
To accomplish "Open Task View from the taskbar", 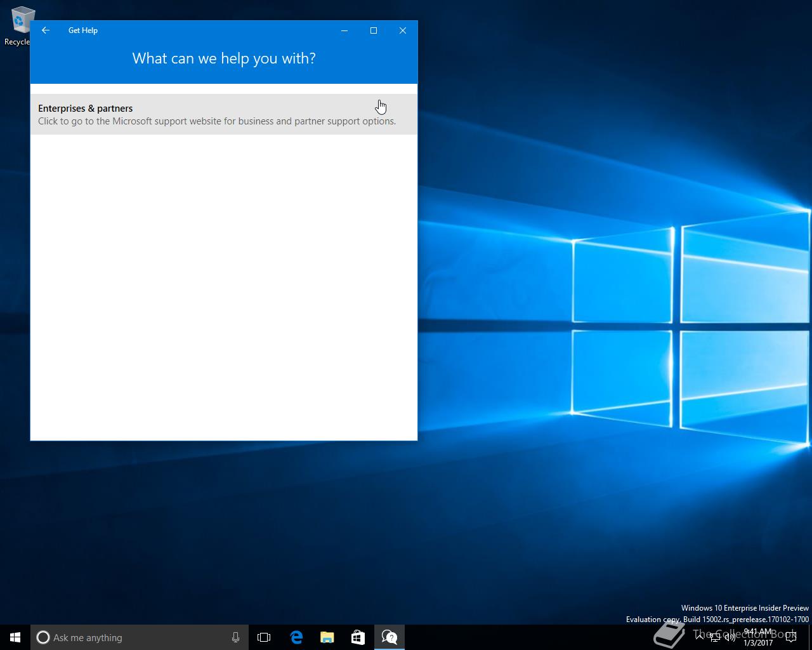I will tap(264, 637).
